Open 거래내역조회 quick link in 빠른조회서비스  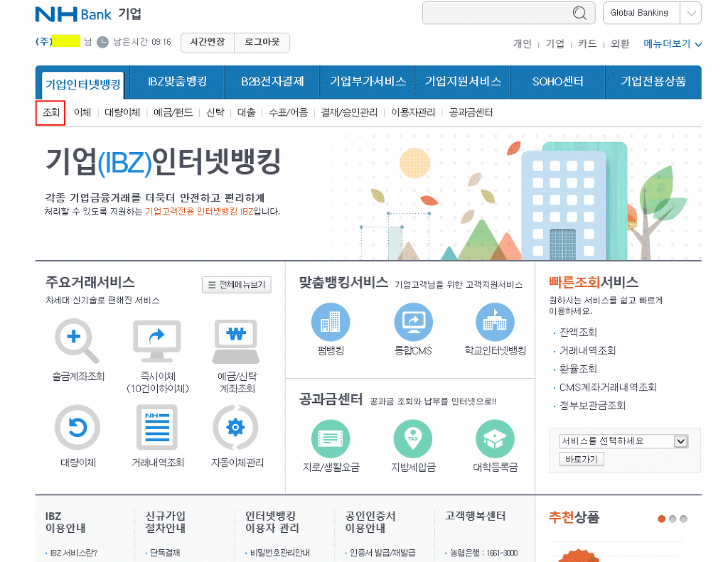(587, 351)
